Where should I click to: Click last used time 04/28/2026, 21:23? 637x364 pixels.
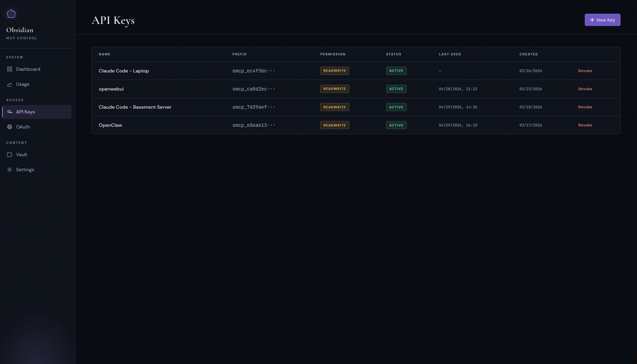[458, 89]
